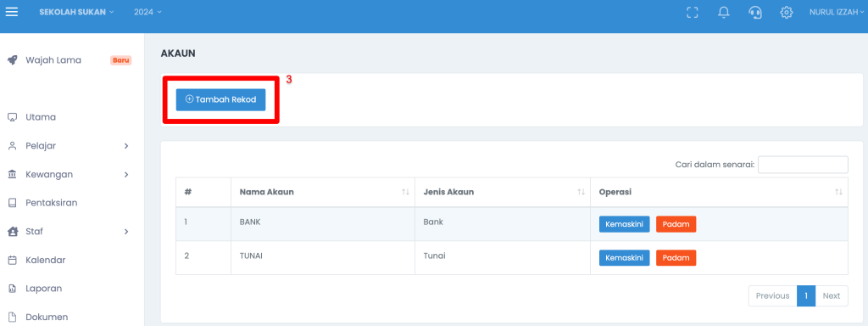
Task: Click Padam for BANK account
Action: pos(676,224)
